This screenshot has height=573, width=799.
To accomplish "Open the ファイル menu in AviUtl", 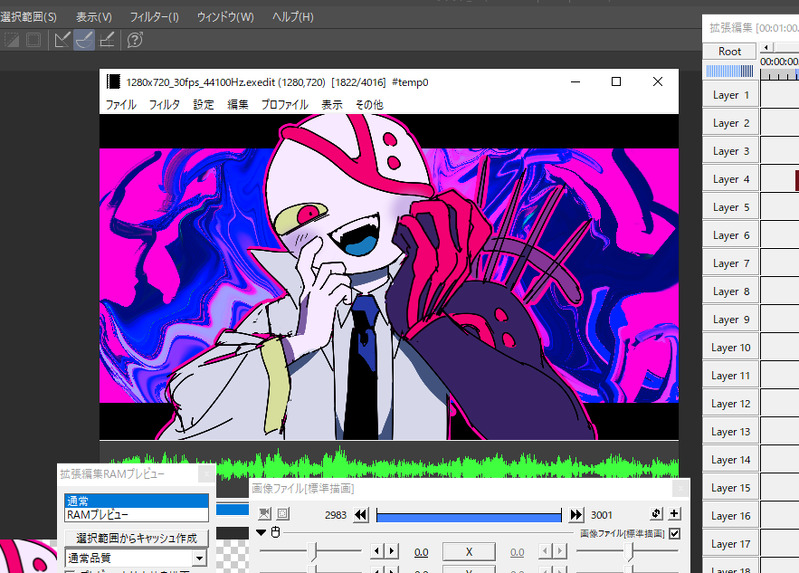I will (x=121, y=105).
